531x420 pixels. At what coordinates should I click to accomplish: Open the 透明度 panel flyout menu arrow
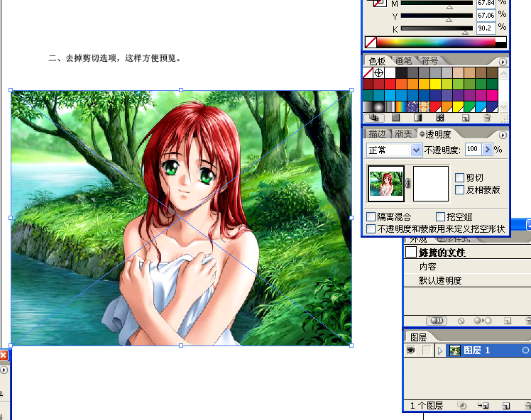tap(503, 135)
